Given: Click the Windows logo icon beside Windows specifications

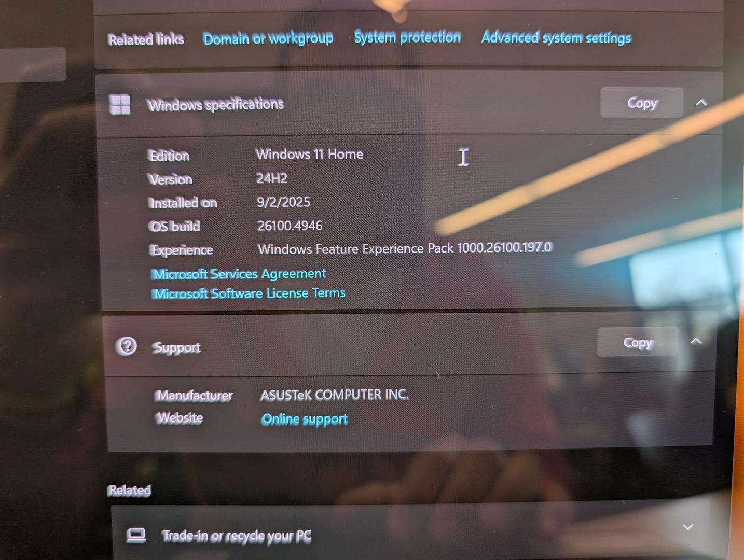Looking at the screenshot, I should [x=120, y=104].
